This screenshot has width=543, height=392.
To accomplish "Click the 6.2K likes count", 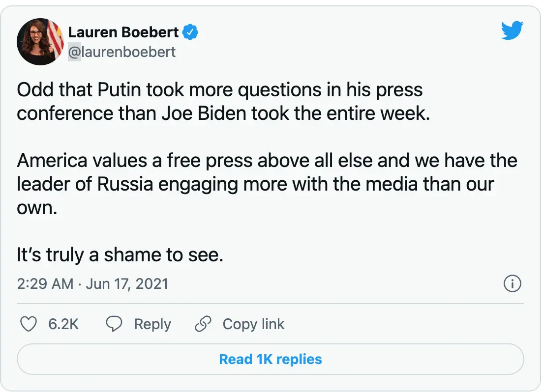I will click(63, 324).
